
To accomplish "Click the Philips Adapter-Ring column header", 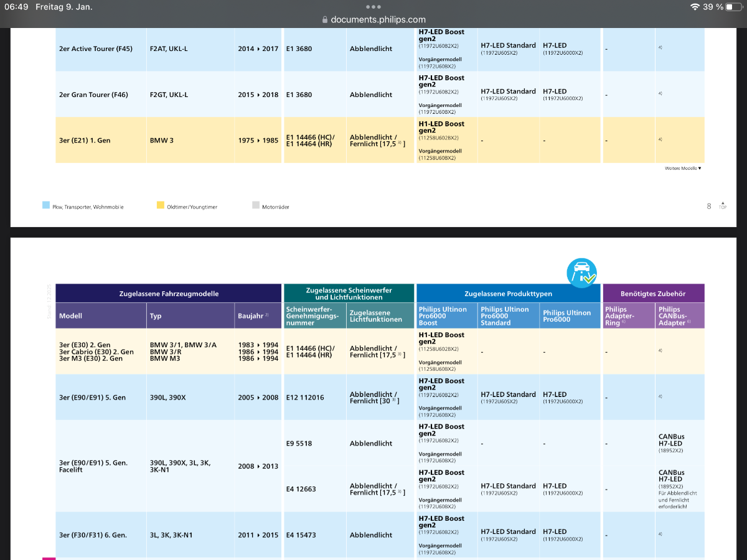I will [x=629, y=316].
